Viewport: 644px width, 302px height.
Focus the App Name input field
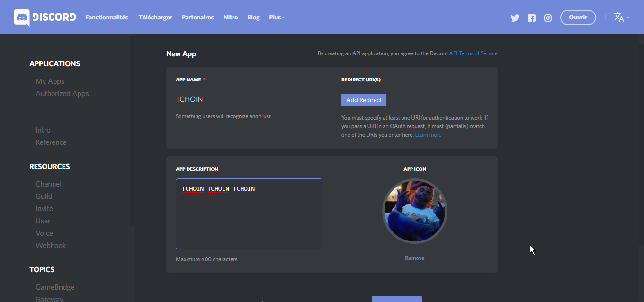point(249,99)
